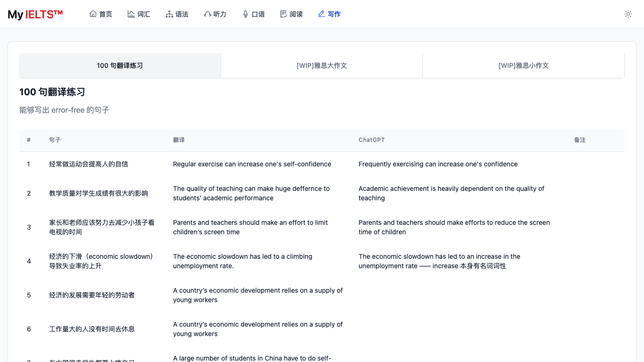
Task: Go to the 语法 section
Action: tap(177, 14)
